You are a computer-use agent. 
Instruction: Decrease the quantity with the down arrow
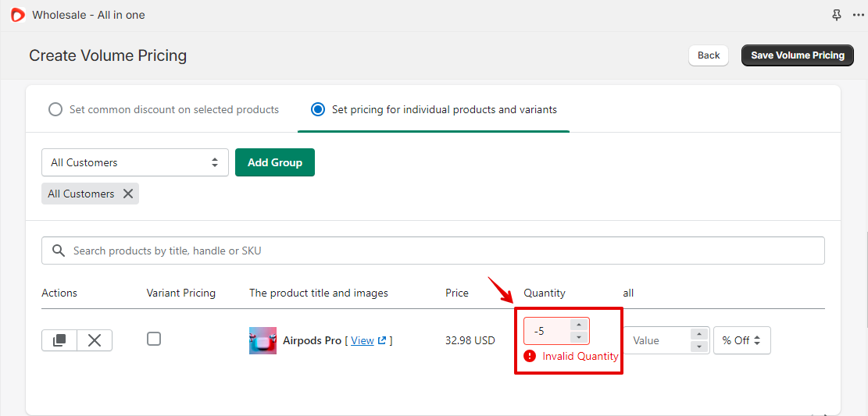[x=578, y=337]
